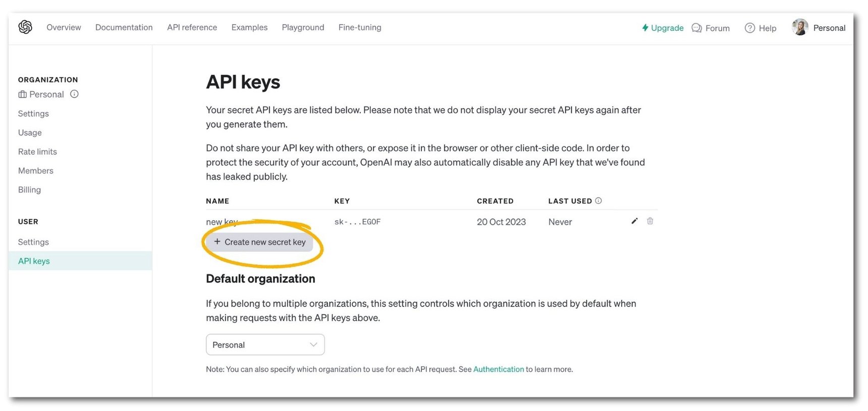Click the Create new secret key button
This screenshot has height=411, width=868.
259,242
